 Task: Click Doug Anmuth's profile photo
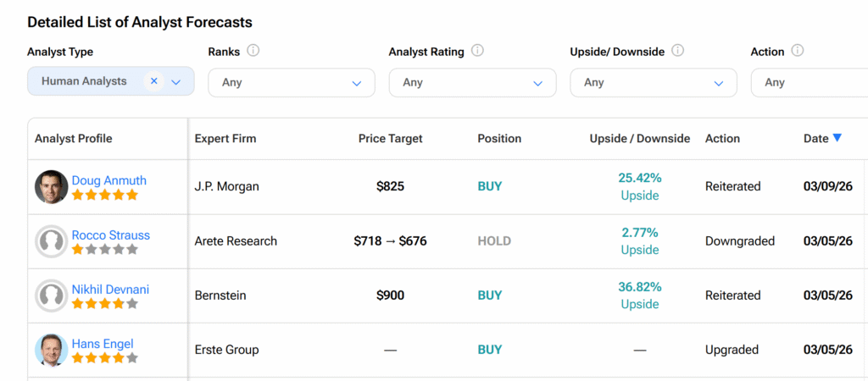coord(52,187)
